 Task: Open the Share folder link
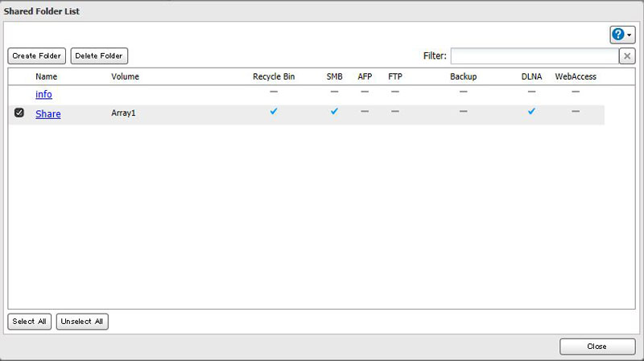tap(48, 114)
